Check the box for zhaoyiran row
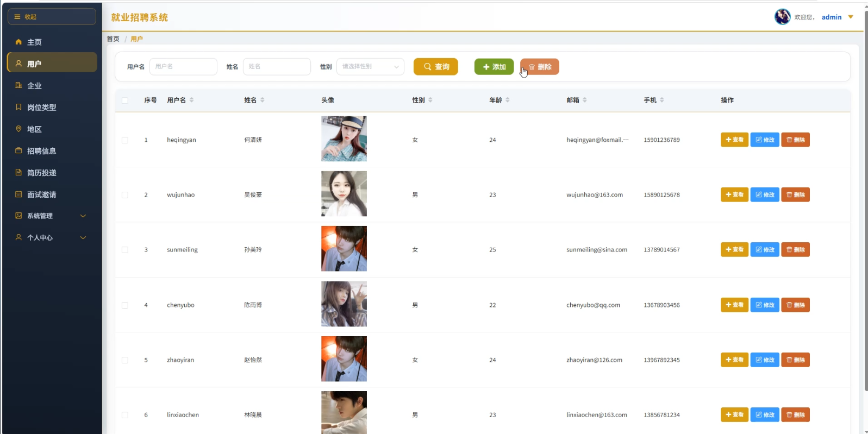Viewport: 868px width, 434px height. 125,360
